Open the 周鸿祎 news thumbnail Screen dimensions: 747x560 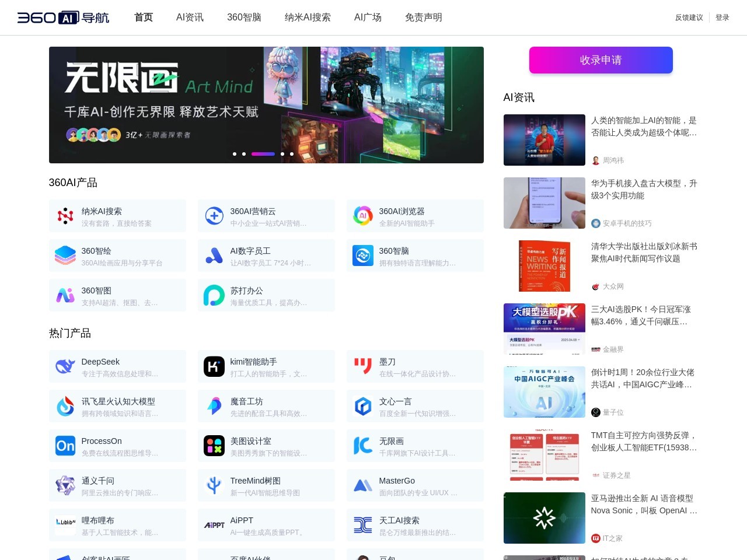pos(544,140)
